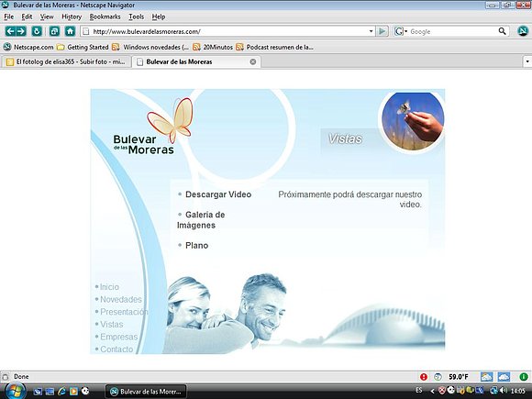Click the Descargar Video link

(x=218, y=194)
